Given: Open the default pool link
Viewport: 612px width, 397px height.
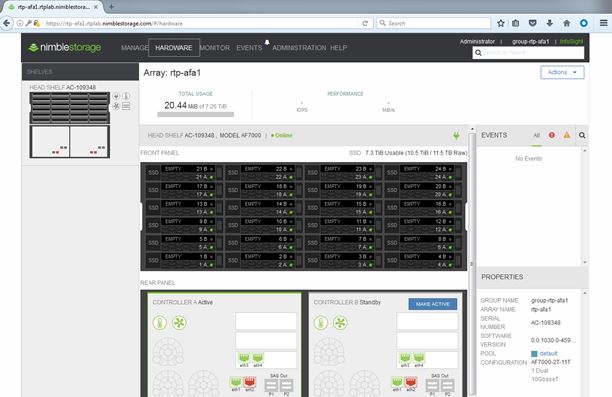Looking at the screenshot, I should click(x=548, y=353).
